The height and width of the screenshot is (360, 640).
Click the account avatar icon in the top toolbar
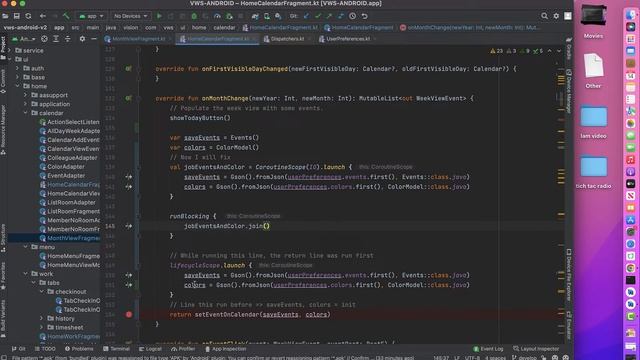click(568, 16)
